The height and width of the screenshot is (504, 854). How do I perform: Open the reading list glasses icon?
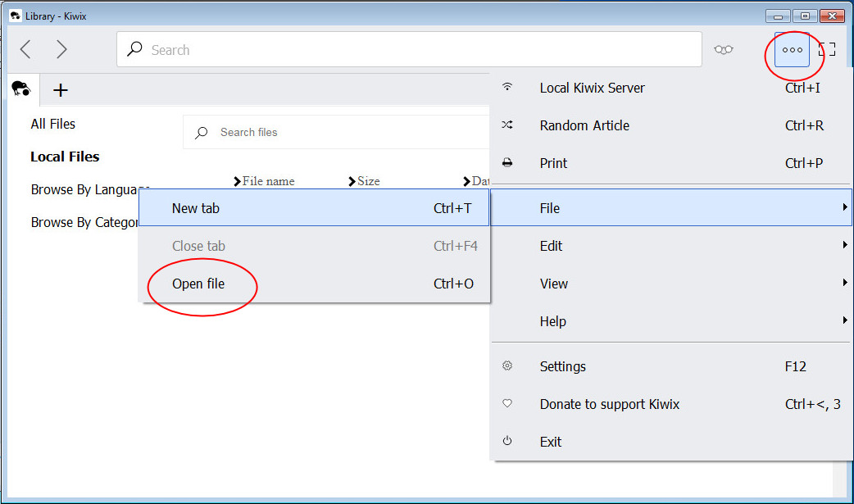click(x=724, y=50)
